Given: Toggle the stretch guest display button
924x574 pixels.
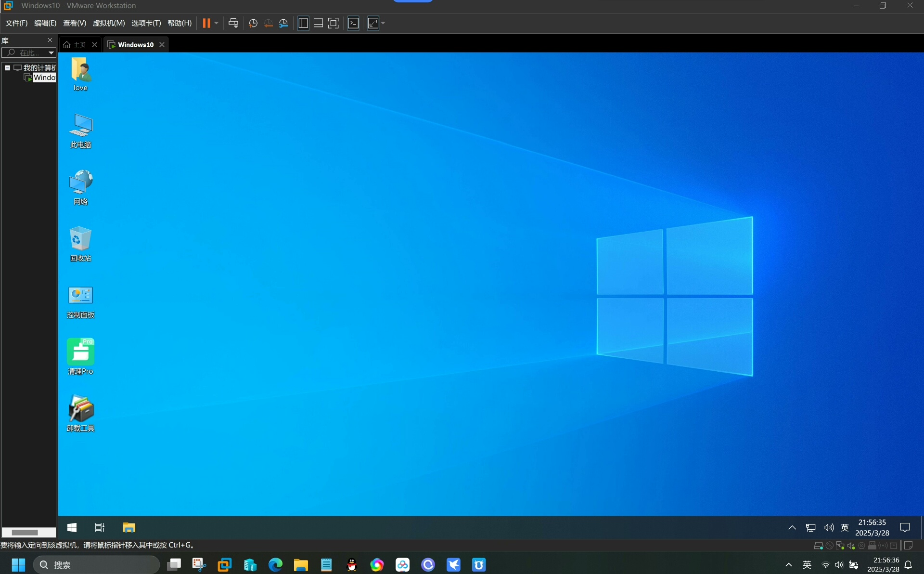Looking at the screenshot, I should pyautogui.click(x=373, y=23).
